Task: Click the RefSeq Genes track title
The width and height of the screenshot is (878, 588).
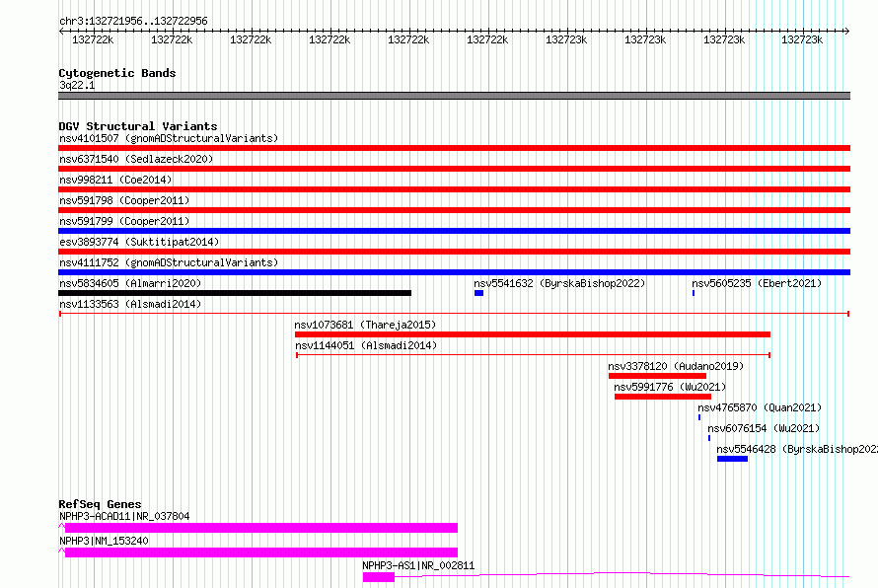Action: point(100,504)
